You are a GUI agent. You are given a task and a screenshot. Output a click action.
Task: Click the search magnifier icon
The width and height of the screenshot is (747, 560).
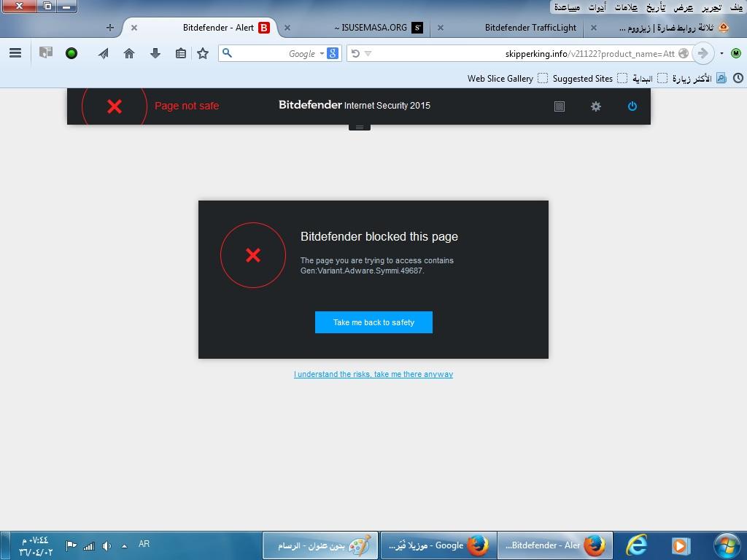pyautogui.click(x=228, y=52)
